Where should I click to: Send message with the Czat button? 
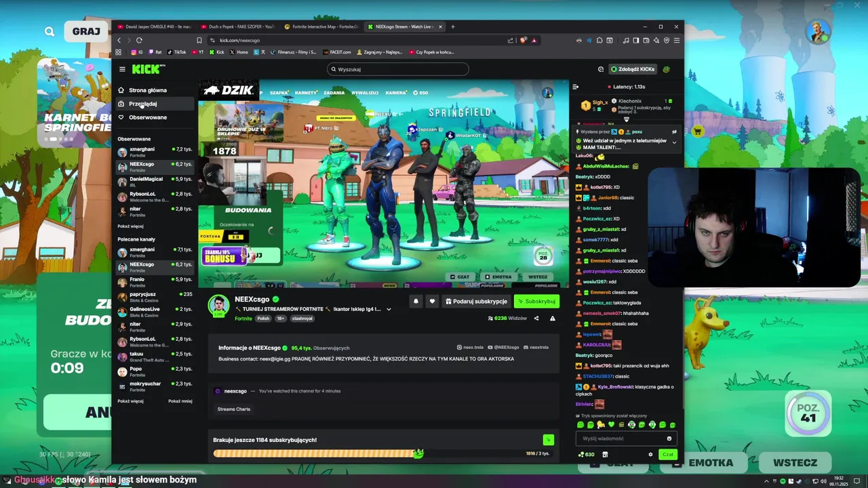pos(668,455)
